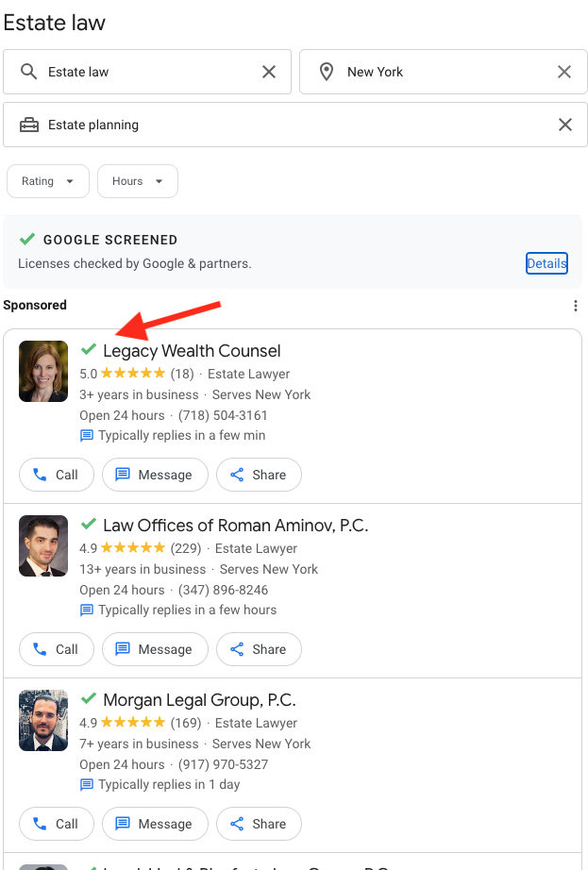Open Legacy Wealth Counsel profile photo
588x870 pixels.
coord(43,371)
